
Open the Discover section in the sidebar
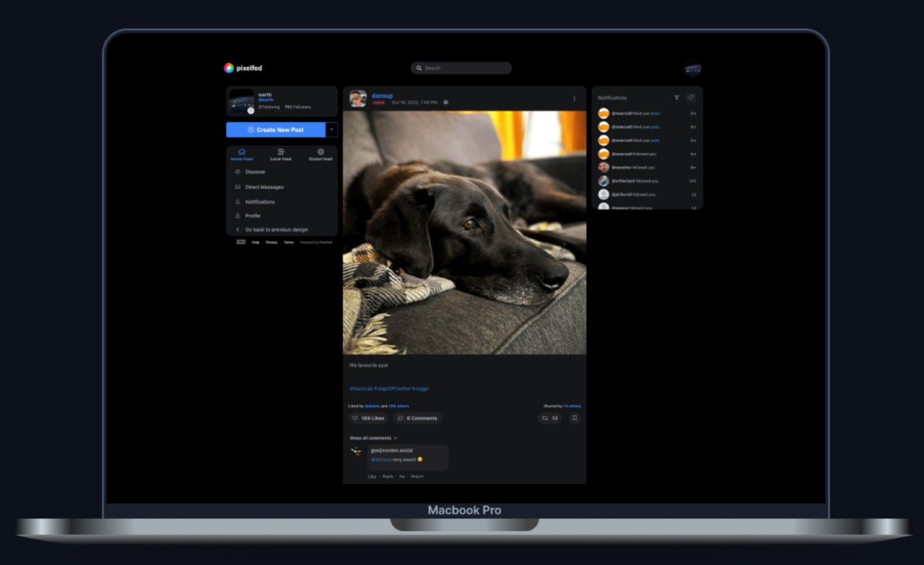click(254, 172)
